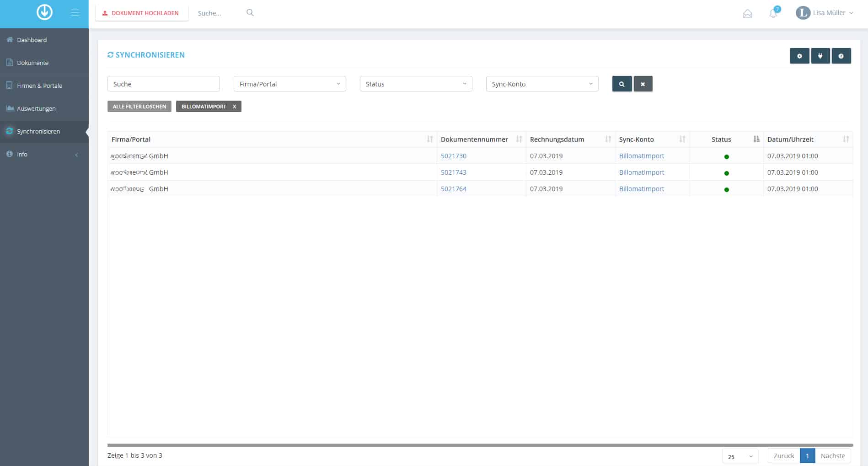Open document number 5021730
Image resolution: width=868 pixels, height=466 pixels.
coord(454,156)
